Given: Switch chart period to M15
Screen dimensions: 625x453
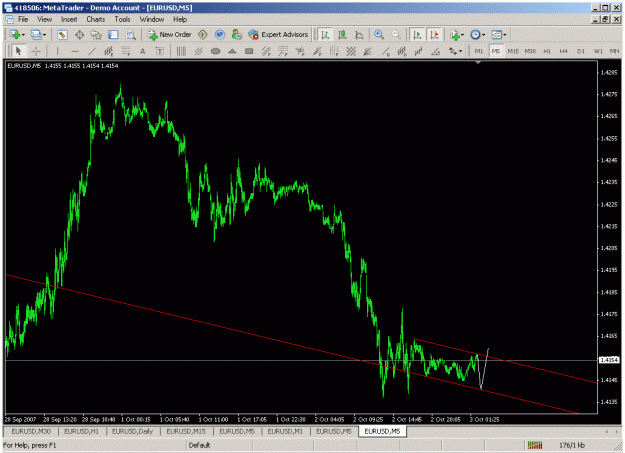Looking at the screenshot, I should pos(513,51).
